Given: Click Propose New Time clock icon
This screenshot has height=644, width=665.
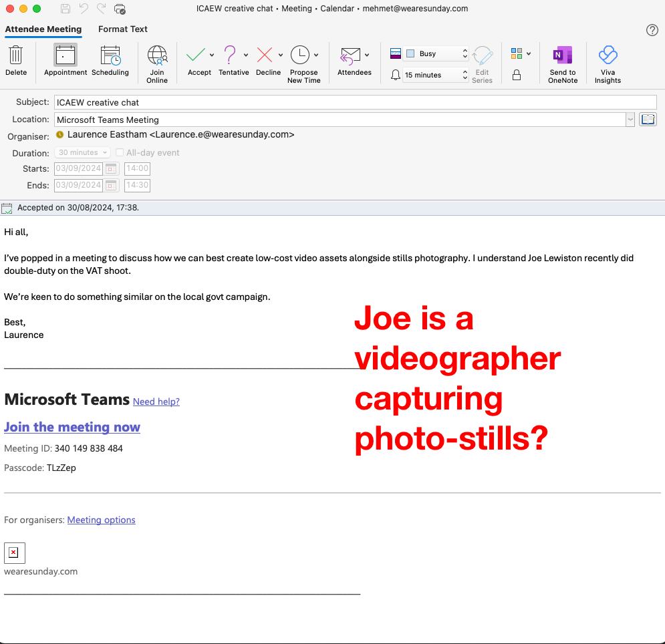Looking at the screenshot, I should (300, 55).
